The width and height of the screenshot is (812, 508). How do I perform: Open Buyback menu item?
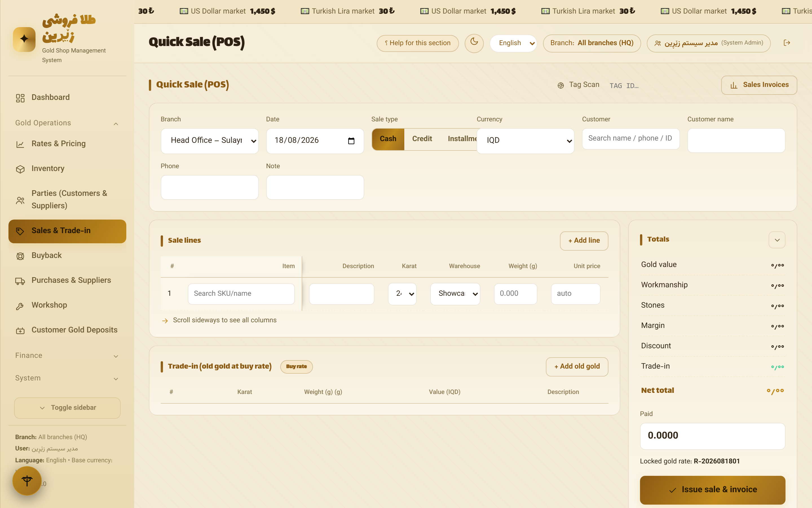(67, 256)
